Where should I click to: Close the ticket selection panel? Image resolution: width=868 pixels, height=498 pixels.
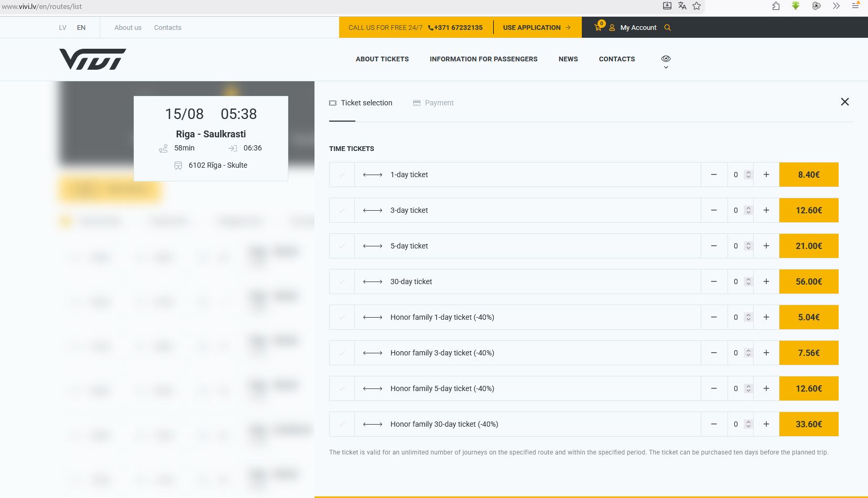(x=845, y=102)
